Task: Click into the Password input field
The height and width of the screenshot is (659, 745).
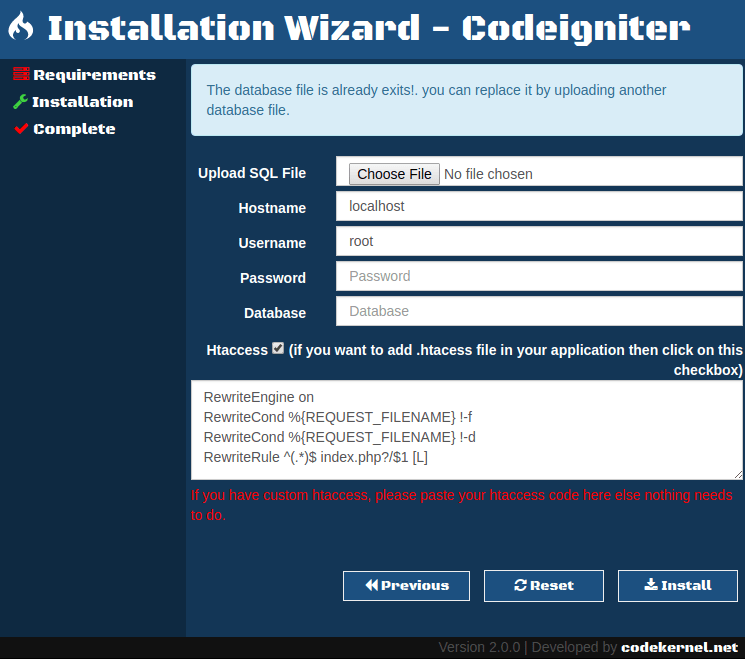Action: (539, 276)
